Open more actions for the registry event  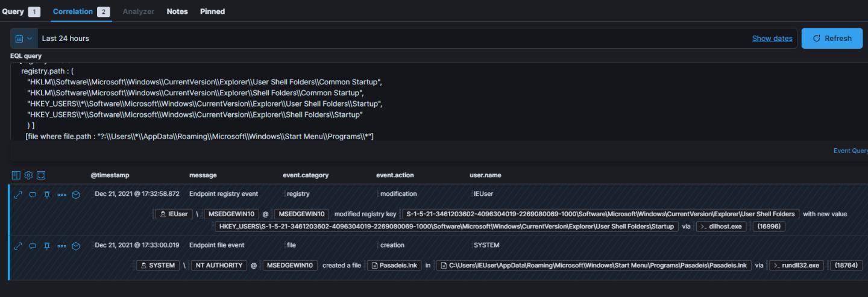click(61, 194)
